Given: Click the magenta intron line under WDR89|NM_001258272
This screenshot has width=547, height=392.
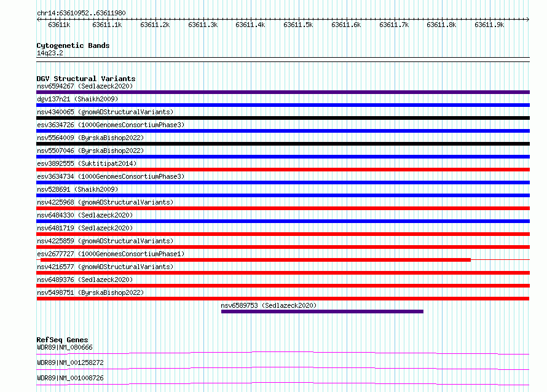Looking at the screenshot, I should [x=283, y=368].
